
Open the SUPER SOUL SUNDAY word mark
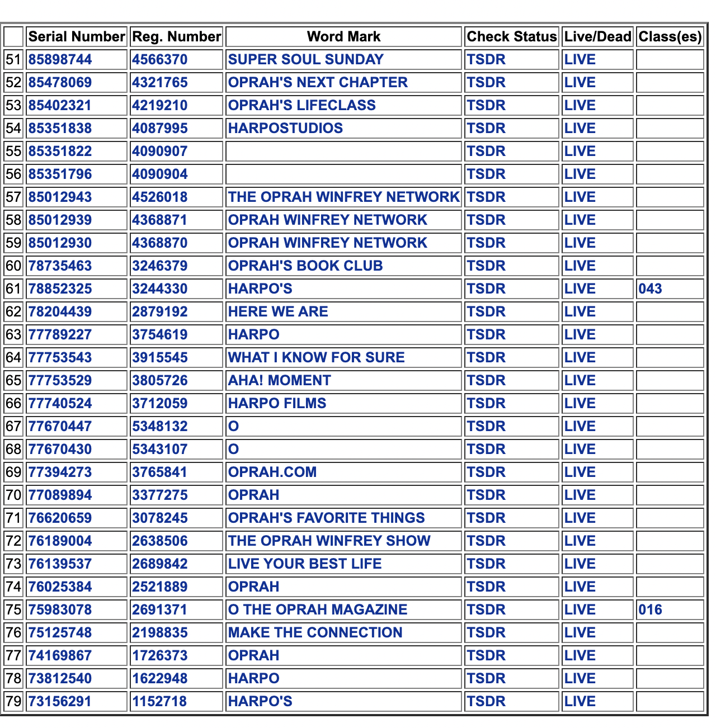point(305,60)
